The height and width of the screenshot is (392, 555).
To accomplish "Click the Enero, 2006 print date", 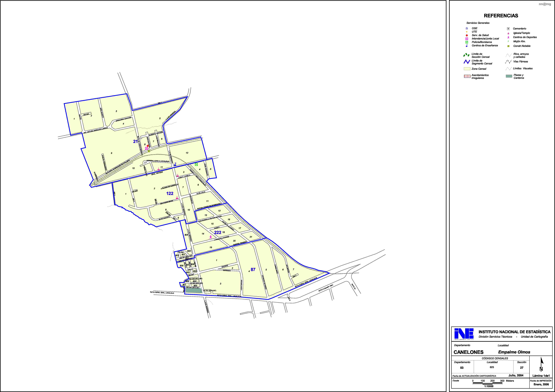I will pos(541,384).
